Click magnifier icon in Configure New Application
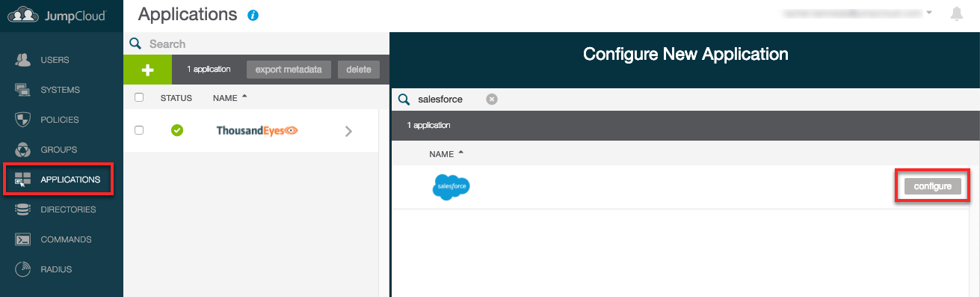 404,99
